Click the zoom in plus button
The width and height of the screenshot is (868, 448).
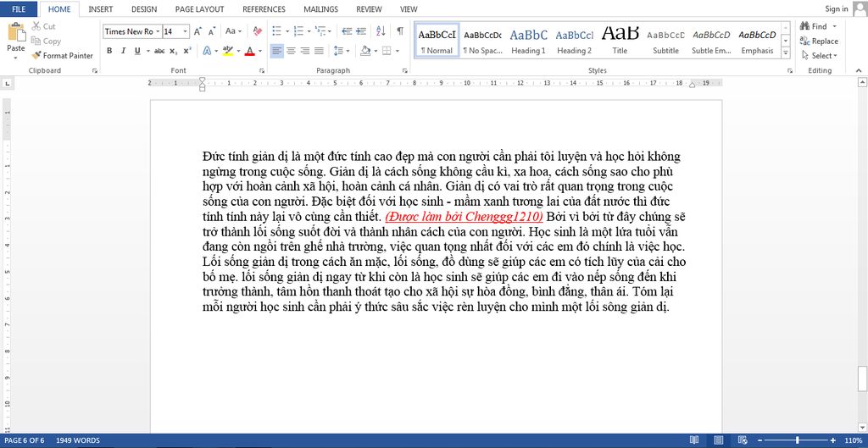pyautogui.click(x=833, y=441)
